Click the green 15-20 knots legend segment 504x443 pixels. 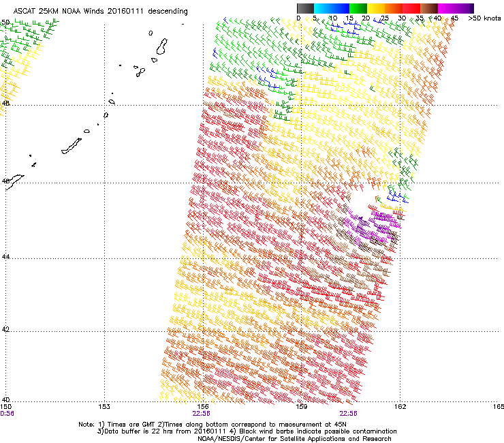point(358,8)
